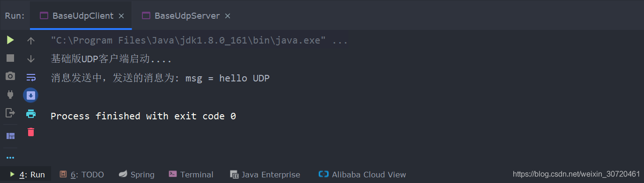Jump down the stack trace with down arrow
Viewport: 644px width, 183px height.
(31, 59)
